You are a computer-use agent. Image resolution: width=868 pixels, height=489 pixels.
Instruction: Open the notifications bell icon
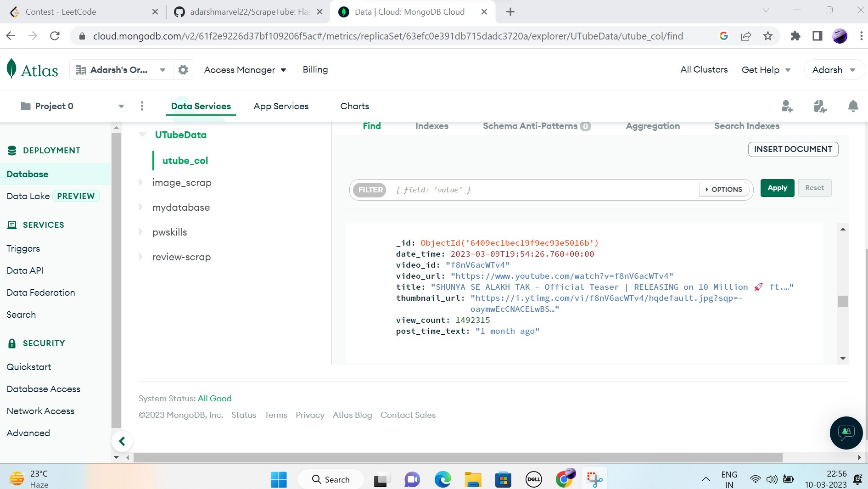[853, 107]
